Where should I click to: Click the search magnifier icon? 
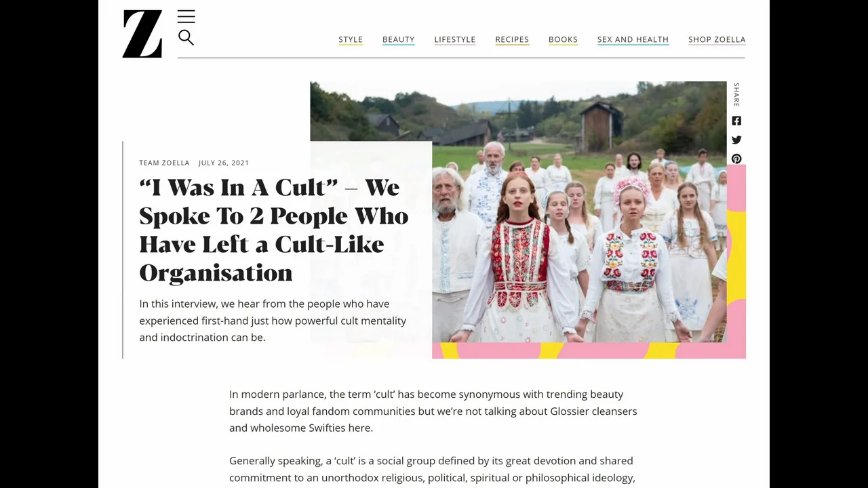[186, 38]
